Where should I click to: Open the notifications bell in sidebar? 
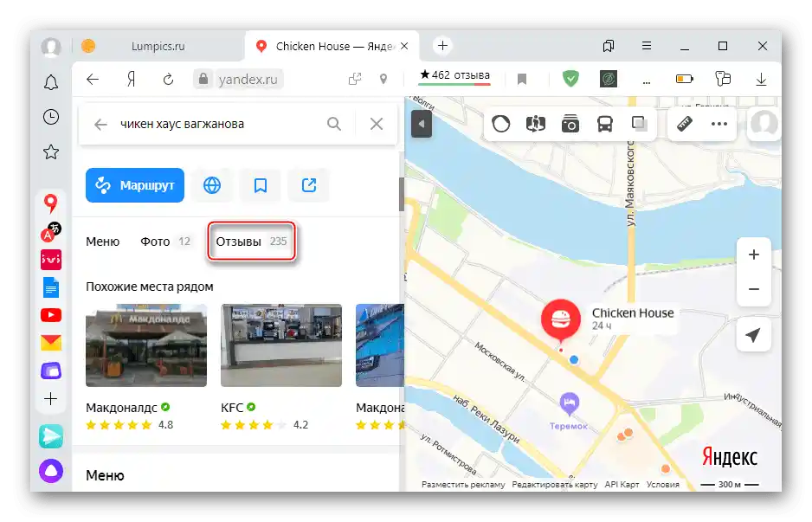(51, 82)
